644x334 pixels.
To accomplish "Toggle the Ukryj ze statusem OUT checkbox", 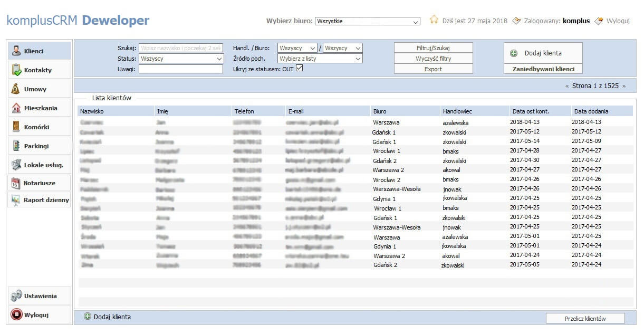I will (300, 68).
